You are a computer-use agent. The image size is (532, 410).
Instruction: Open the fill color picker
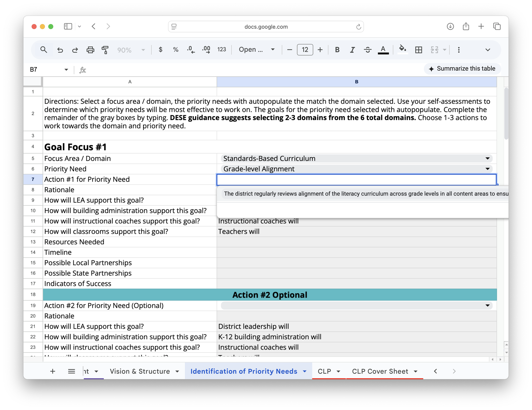[402, 50]
